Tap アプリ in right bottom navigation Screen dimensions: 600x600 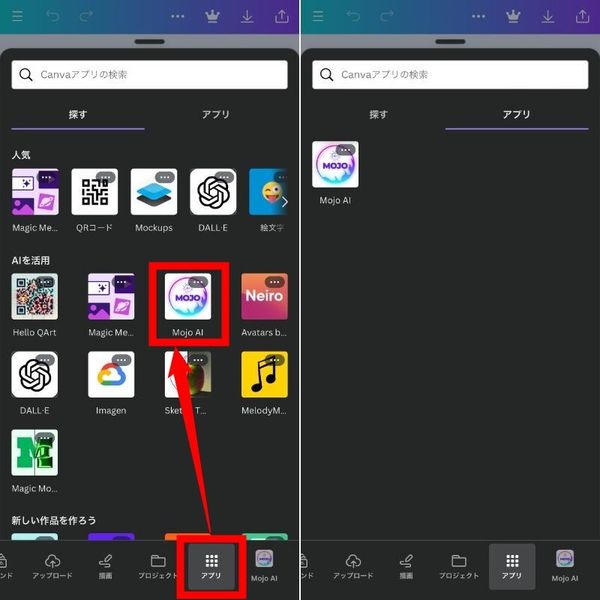coord(512,566)
